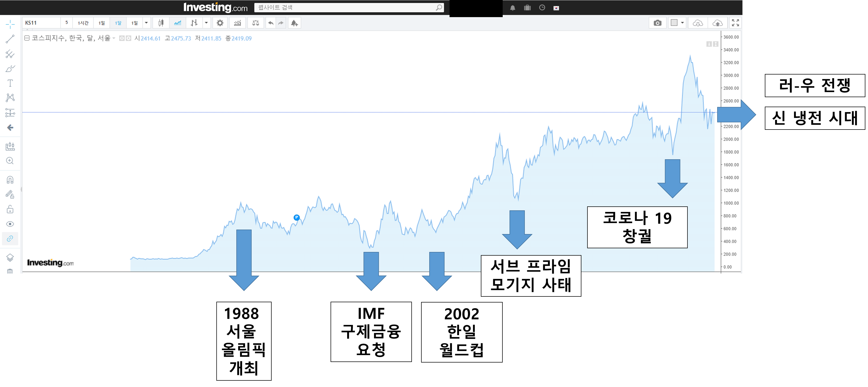Select the 1달 interval

pyautogui.click(x=118, y=23)
